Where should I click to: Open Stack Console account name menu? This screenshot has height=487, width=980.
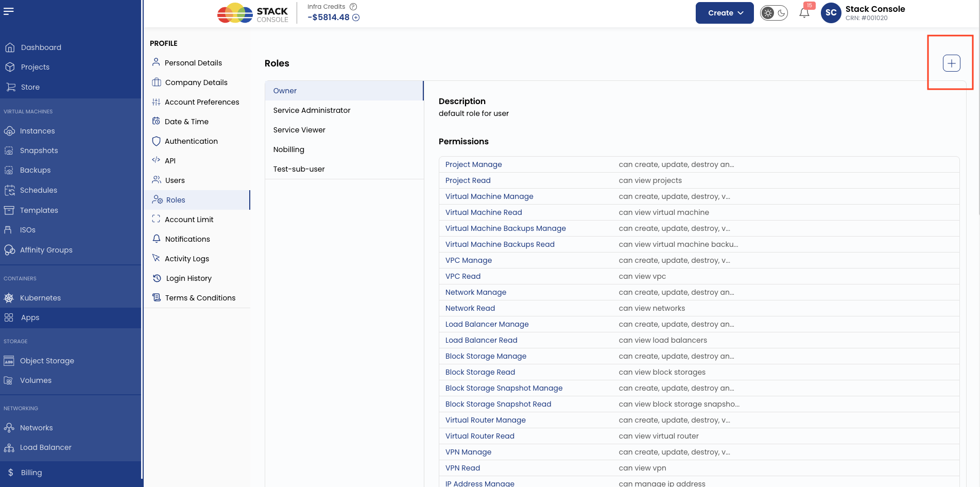tap(875, 9)
